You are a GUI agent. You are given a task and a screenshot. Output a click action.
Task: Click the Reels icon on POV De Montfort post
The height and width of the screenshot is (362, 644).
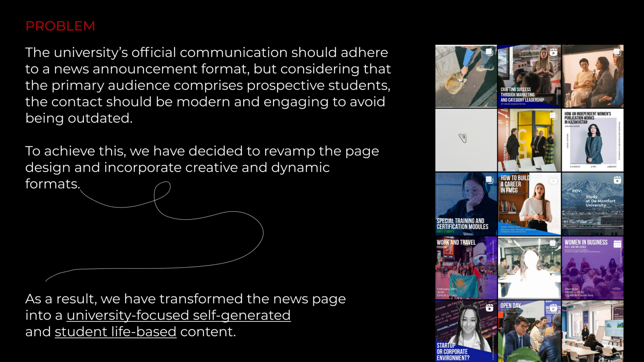pyautogui.click(x=617, y=180)
